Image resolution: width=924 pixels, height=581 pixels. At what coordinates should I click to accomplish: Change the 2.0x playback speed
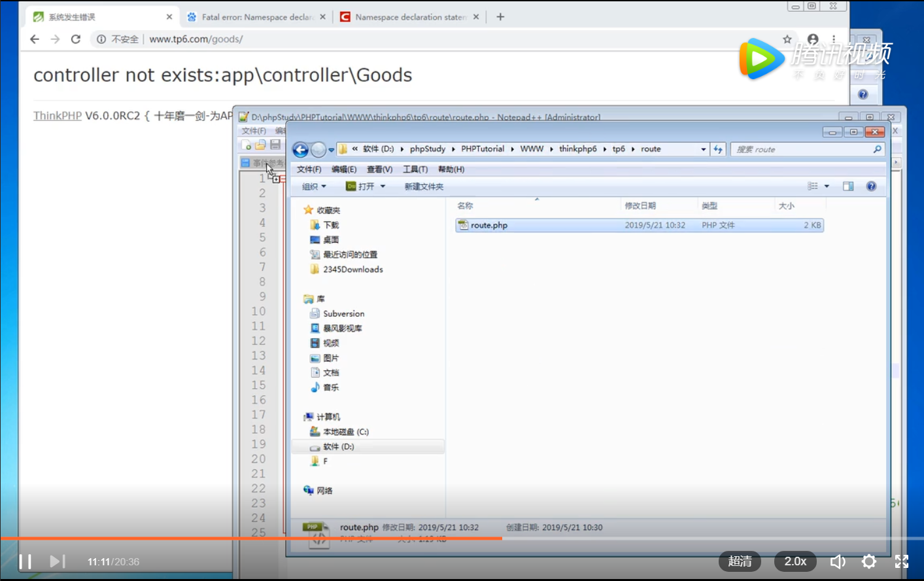pyautogui.click(x=796, y=561)
